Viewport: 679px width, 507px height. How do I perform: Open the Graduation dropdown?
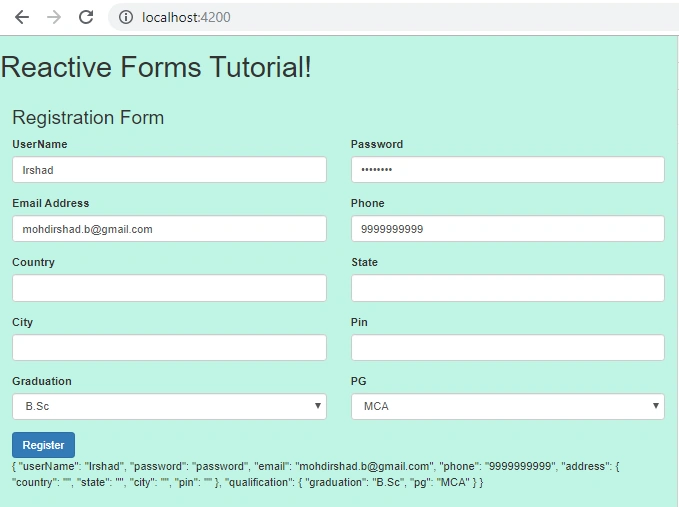(169, 406)
